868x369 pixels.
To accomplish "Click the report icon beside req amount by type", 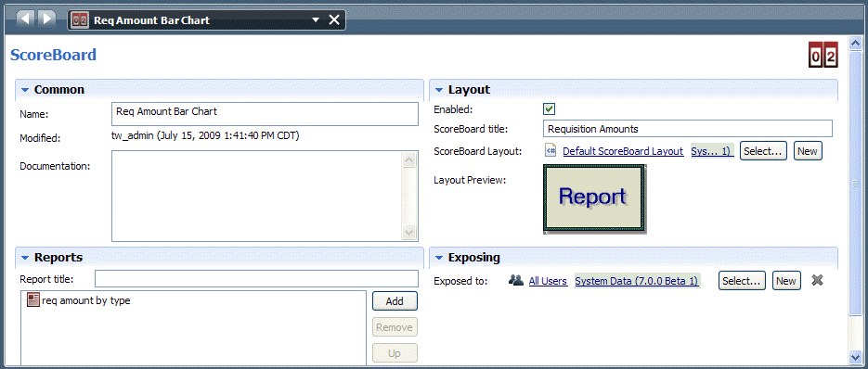I will coord(33,300).
